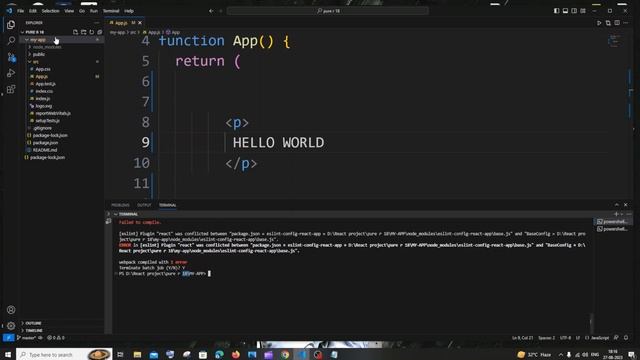Click the Run Code icon in editor toolbar
Screen dimensions: 640x360
pos(599,23)
